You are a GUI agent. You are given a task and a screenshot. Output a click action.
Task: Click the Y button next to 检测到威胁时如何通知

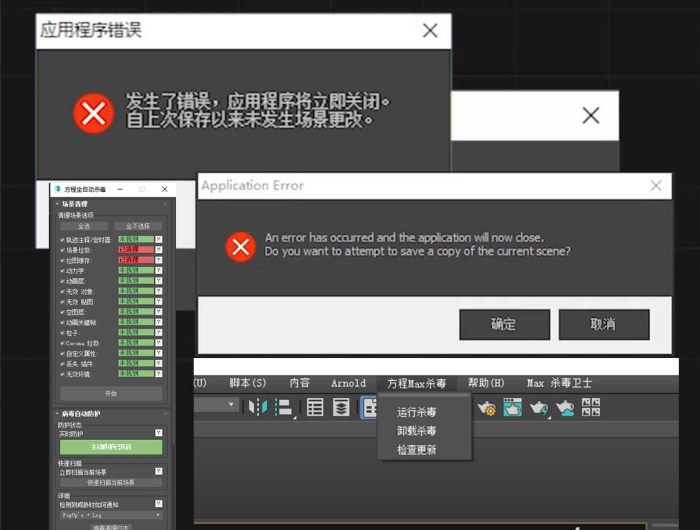click(158, 504)
